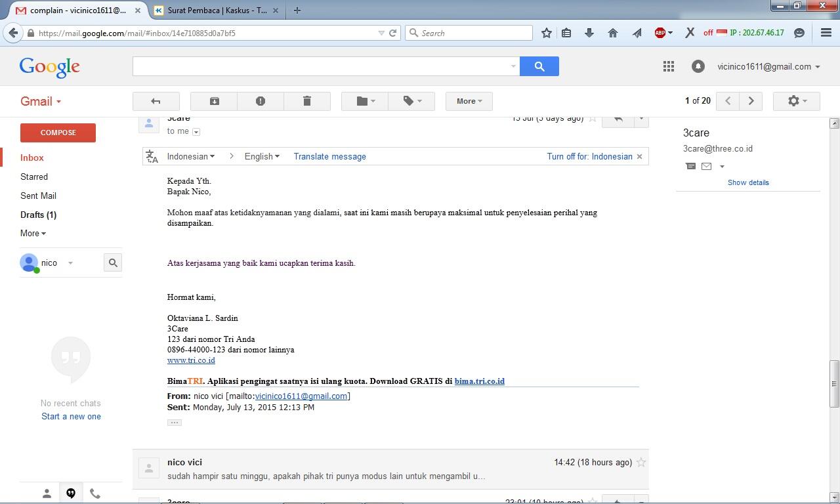840x504 pixels.
Task: Open the Starred folder
Action: pos(34,177)
